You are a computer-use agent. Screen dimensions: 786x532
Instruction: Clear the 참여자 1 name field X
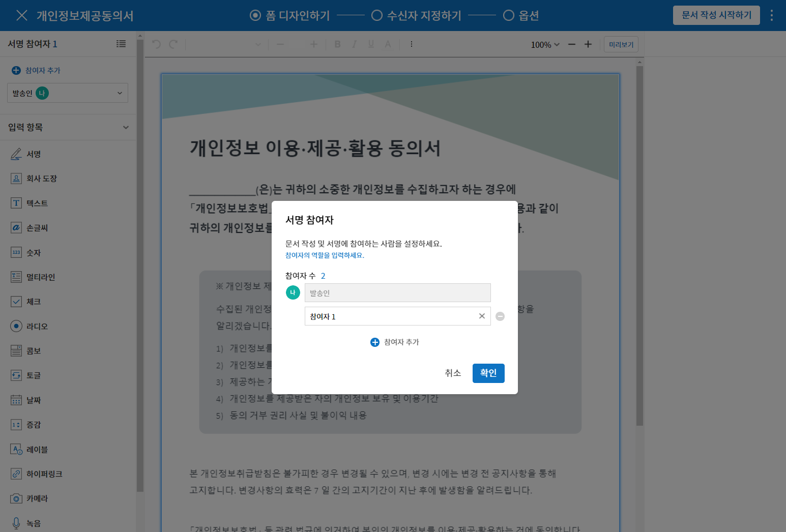482,316
